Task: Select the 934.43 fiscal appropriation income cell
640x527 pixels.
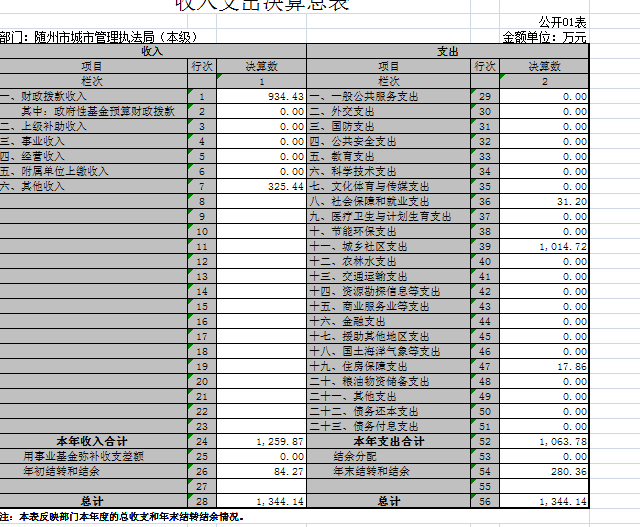Action: pos(261,97)
